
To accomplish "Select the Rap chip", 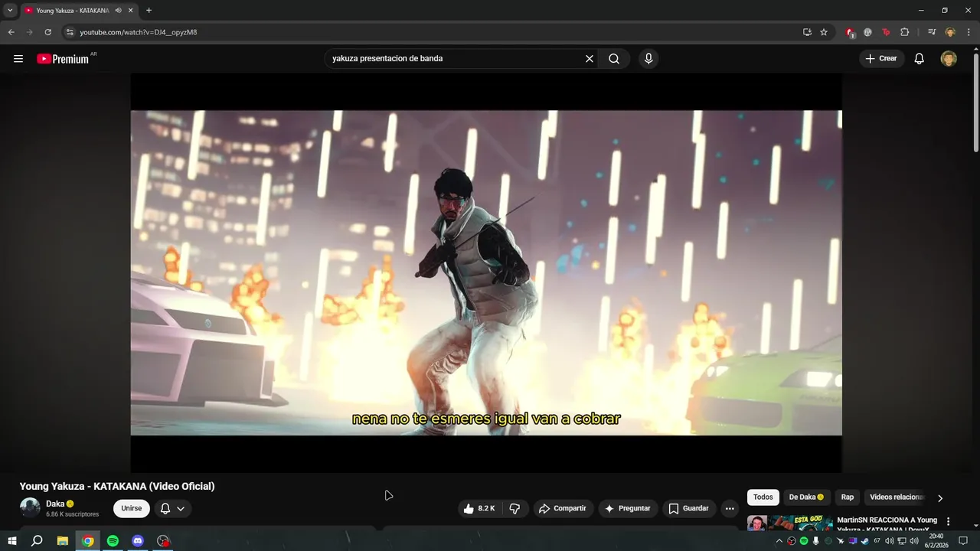I will (x=848, y=497).
